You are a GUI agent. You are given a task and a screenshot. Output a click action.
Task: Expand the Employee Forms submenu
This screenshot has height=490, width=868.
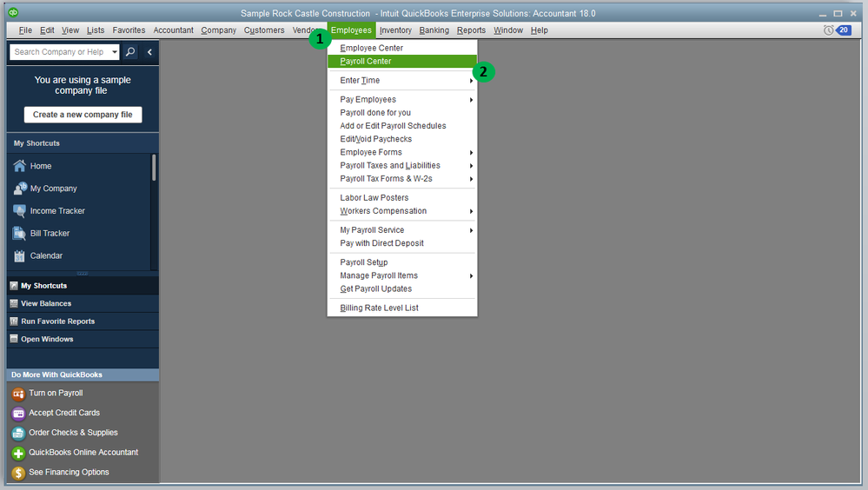click(x=471, y=153)
